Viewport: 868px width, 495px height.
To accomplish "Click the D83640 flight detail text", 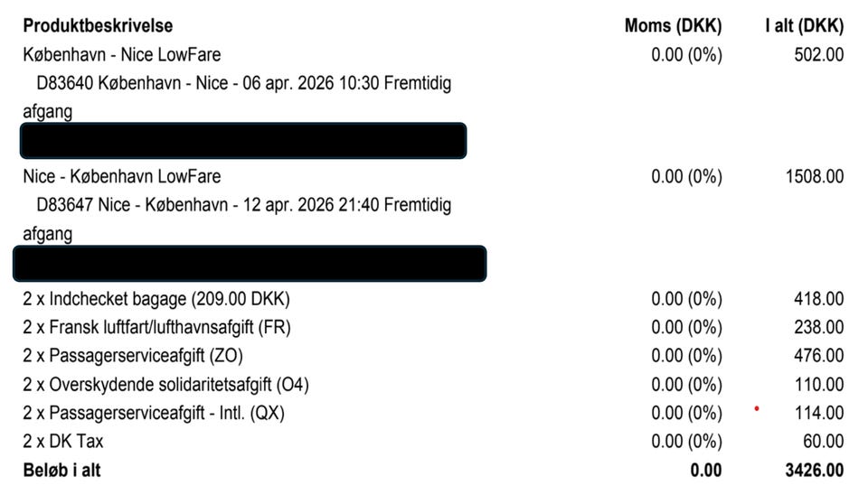I will [244, 83].
